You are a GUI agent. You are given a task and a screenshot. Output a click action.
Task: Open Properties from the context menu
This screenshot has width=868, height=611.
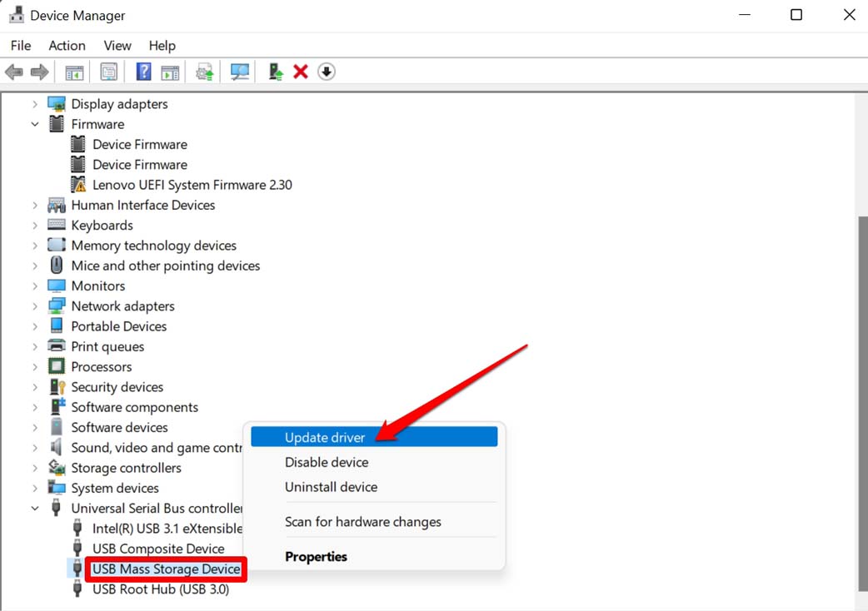[x=316, y=557]
